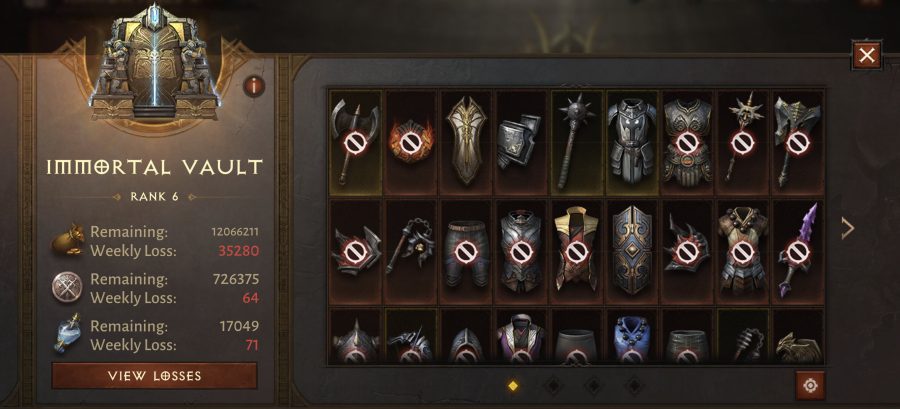Pick the blue and gold ornate shield
Screen dimensions: 900x409
pyautogui.click(x=631, y=252)
